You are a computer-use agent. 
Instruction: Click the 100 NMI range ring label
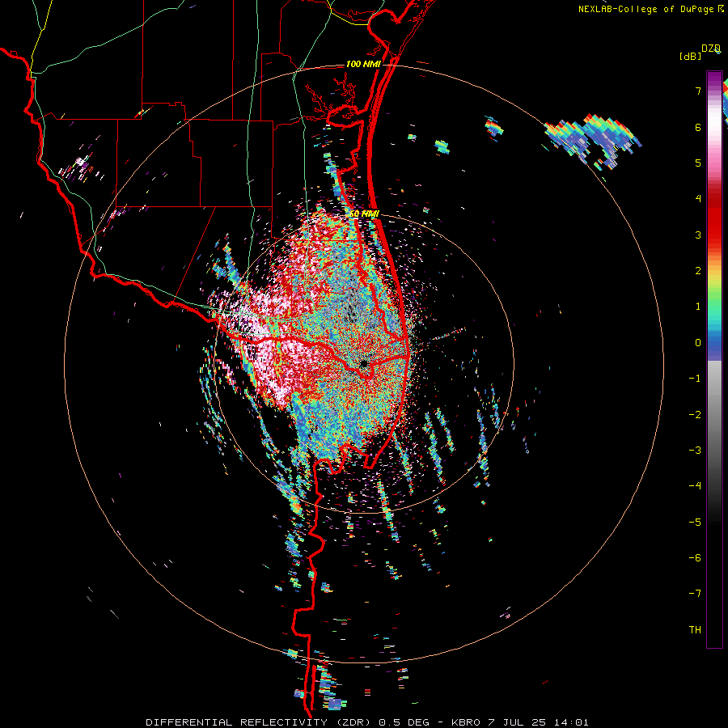click(362, 64)
